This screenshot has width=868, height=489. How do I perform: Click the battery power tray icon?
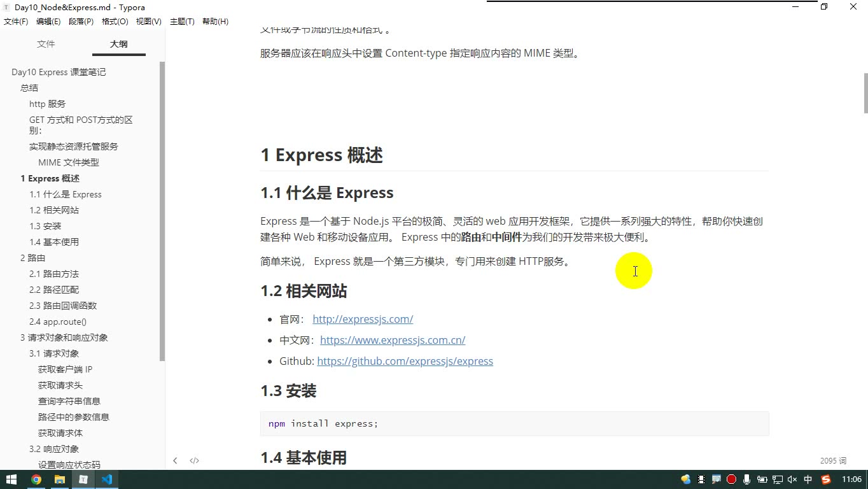tap(762, 479)
